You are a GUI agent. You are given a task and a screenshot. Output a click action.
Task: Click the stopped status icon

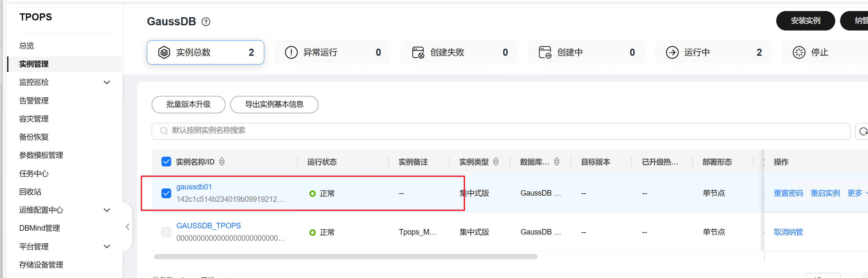[799, 53]
